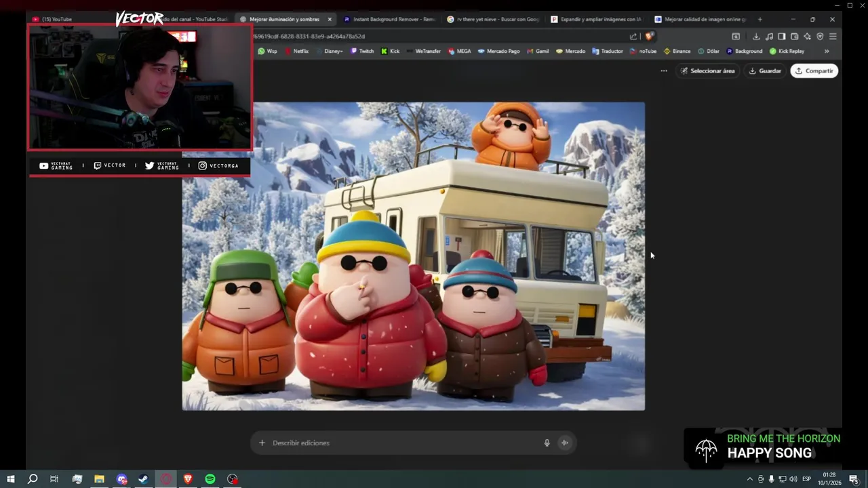
Task: Open the Discord taskbar icon
Action: (121, 479)
